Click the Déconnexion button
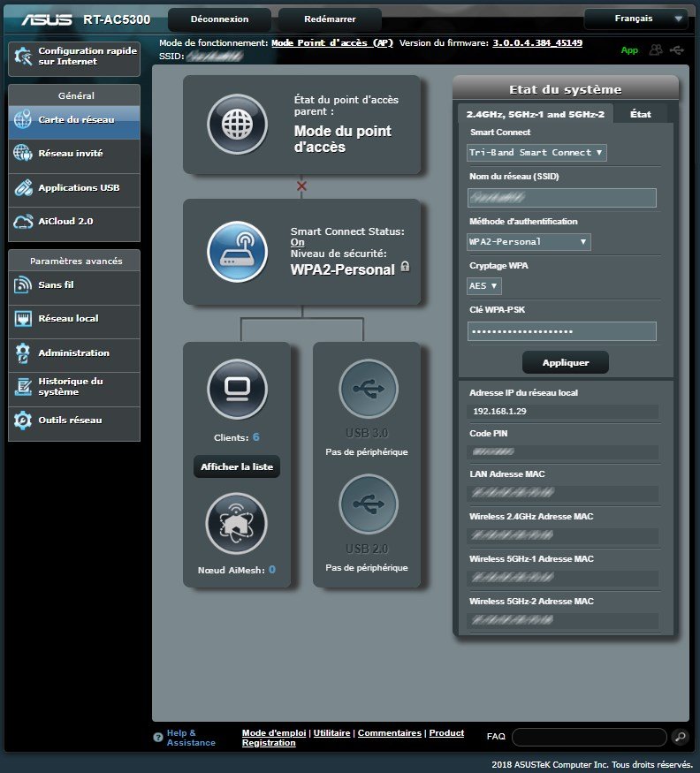Viewport: 700px width, 773px height. point(219,19)
